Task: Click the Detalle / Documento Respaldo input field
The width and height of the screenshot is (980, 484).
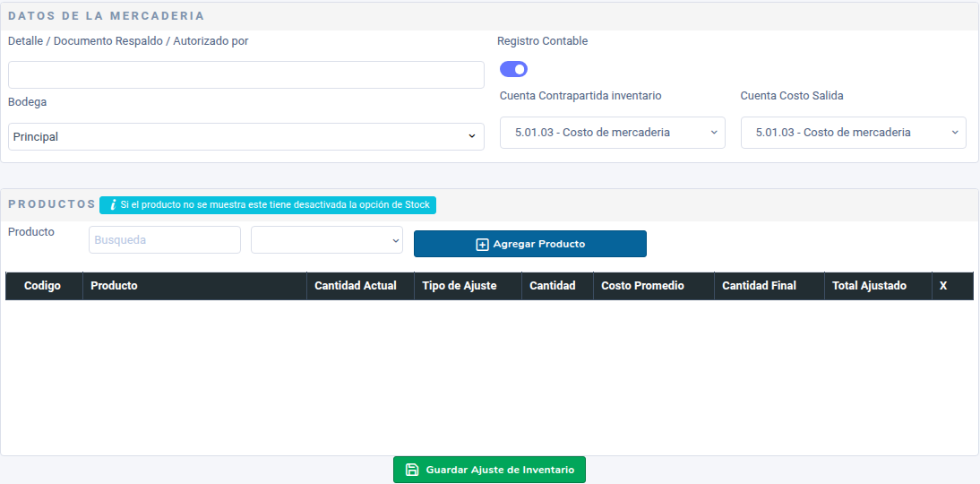Action: point(246,74)
